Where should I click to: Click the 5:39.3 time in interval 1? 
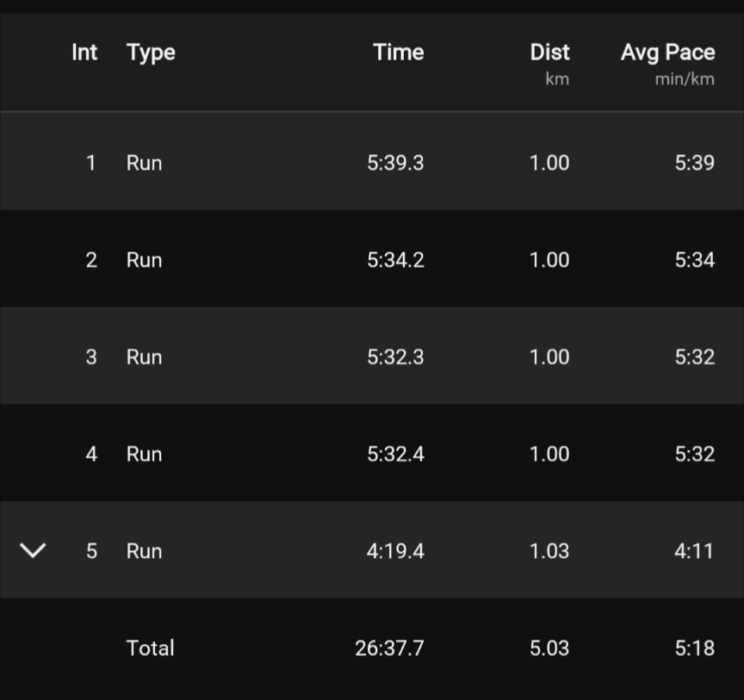click(395, 163)
